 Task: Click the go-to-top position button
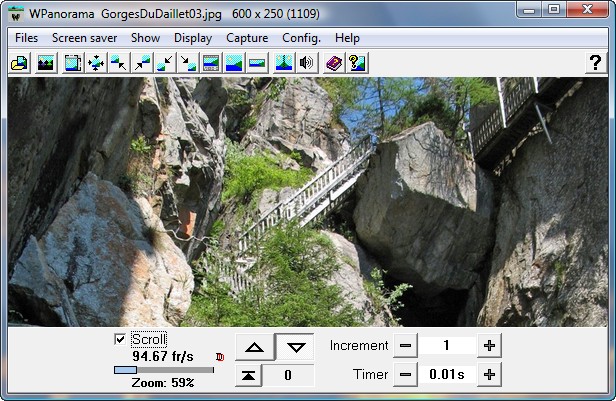click(x=248, y=375)
